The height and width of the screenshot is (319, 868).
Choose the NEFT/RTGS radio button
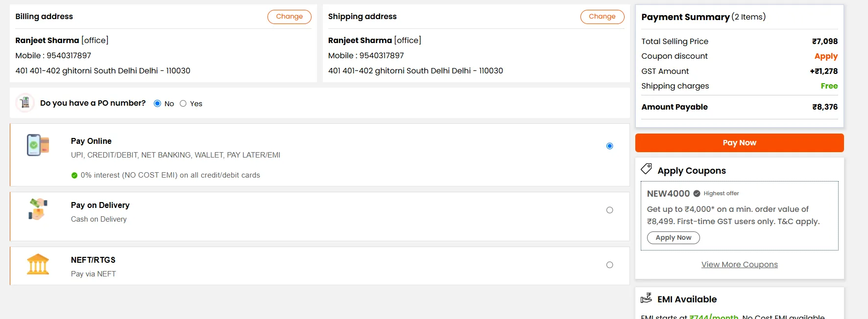tap(609, 265)
